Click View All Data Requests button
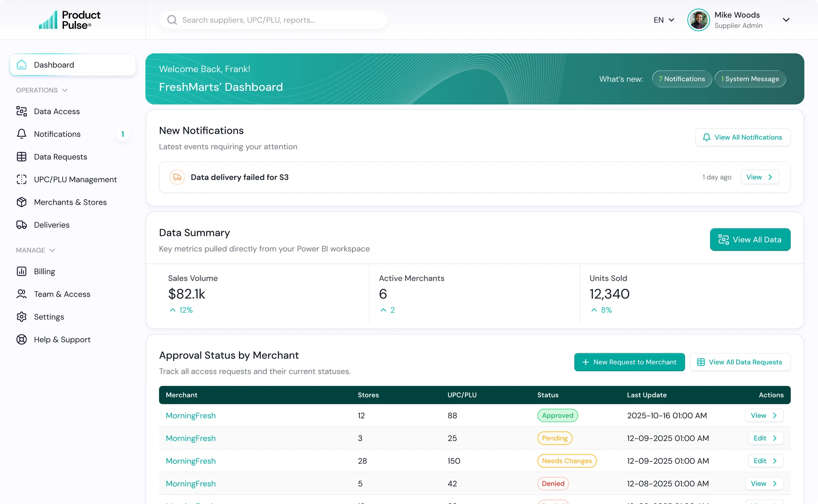The image size is (818, 504). pyautogui.click(x=740, y=362)
